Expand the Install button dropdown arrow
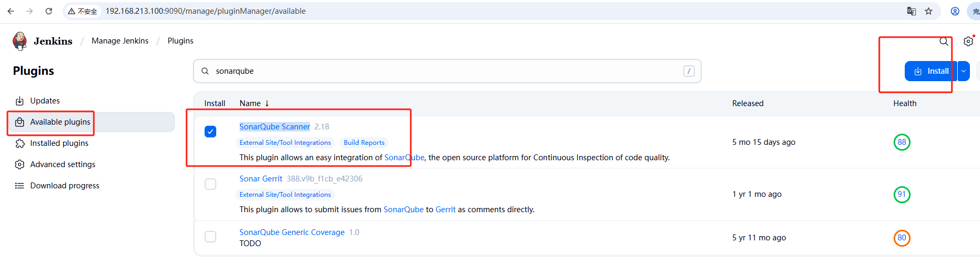Viewport: 980px width, 278px height. (x=964, y=71)
